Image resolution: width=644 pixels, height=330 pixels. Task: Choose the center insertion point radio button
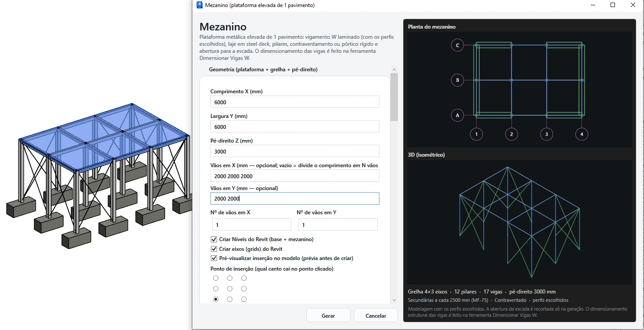[x=230, y=289]
